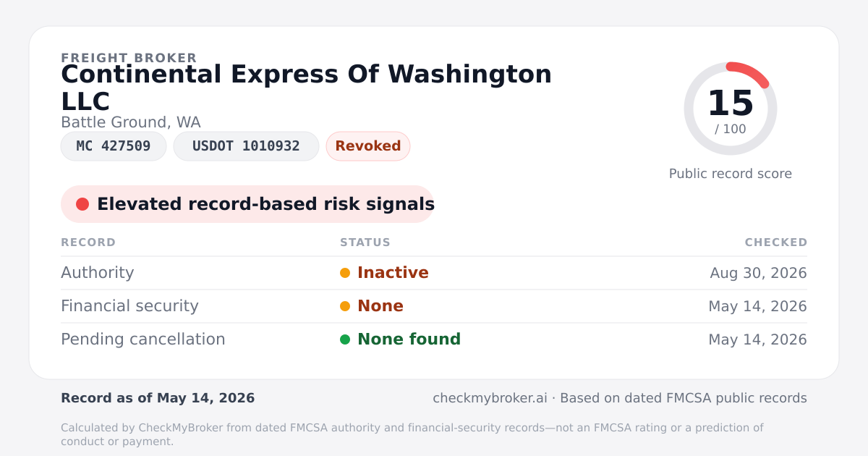Click the green None found dot

pyautogui.click(x=345, y=339)
